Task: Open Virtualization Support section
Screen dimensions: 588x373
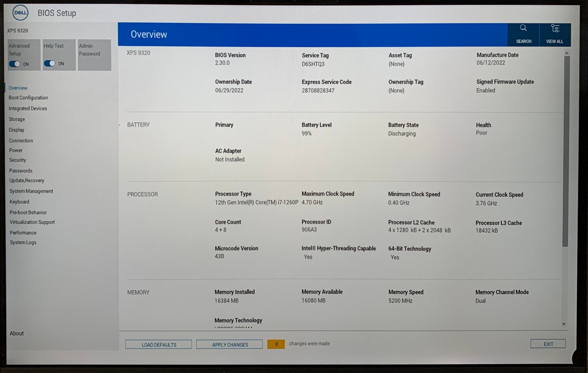Action: click(x=32, y=222)
